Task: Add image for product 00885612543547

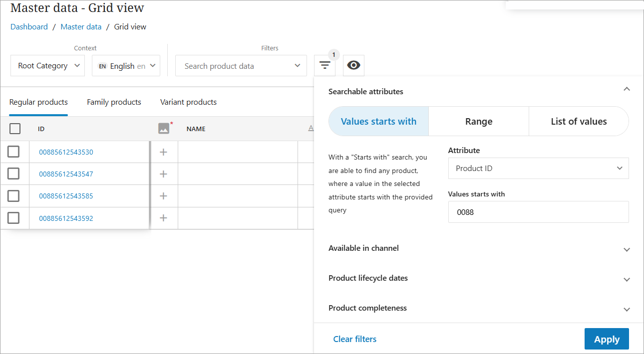Action: pos(163,174)
